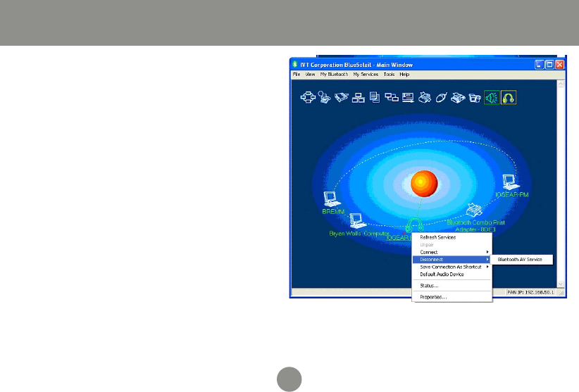Open the Help menu
Viewport: 579px width, 392px height.
tap(404, 75)
